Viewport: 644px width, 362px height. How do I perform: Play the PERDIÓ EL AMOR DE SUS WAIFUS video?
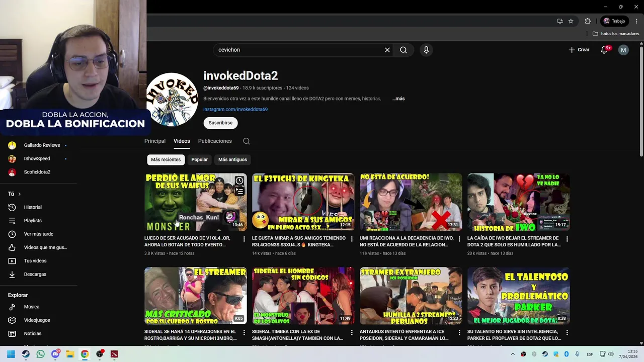(195, 202)
